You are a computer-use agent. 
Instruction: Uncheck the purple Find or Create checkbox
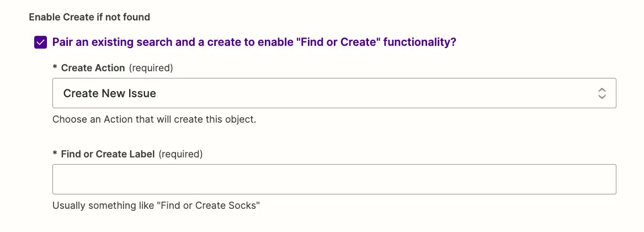tap(40, 43)
